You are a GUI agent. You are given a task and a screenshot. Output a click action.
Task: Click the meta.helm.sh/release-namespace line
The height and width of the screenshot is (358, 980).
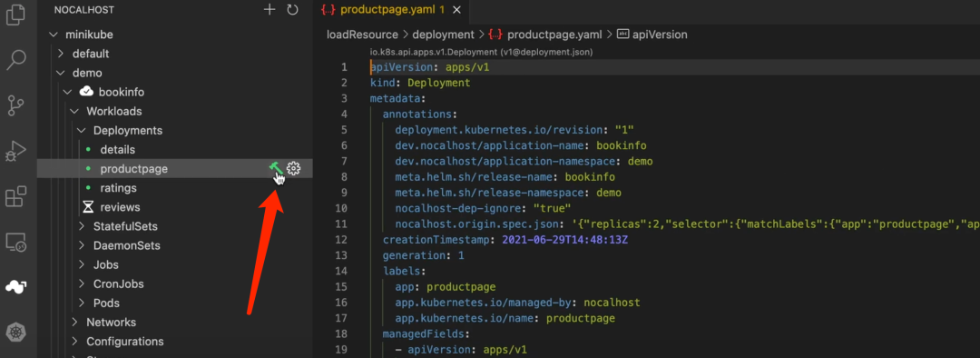[x=508, y=193]
